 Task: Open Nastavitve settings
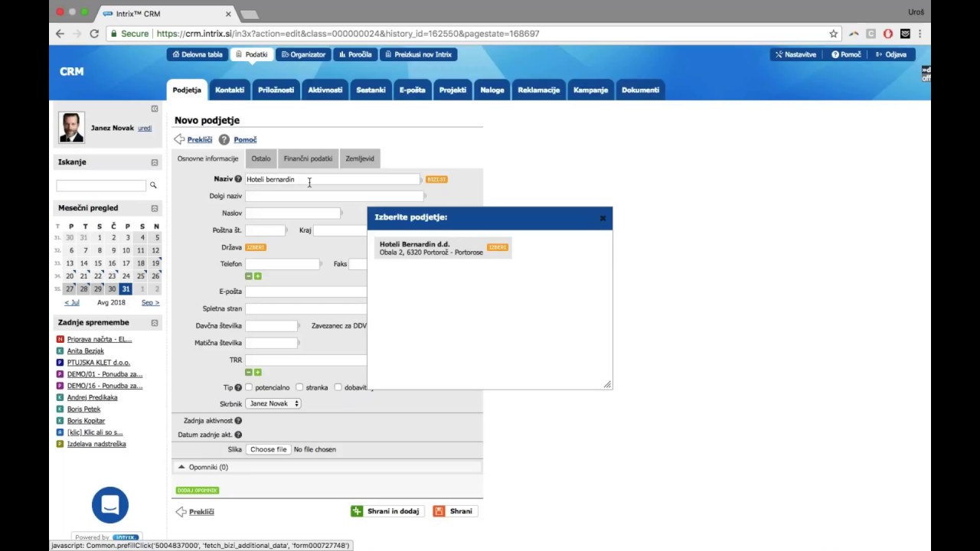pyautogui.click(x=795, y=54)
